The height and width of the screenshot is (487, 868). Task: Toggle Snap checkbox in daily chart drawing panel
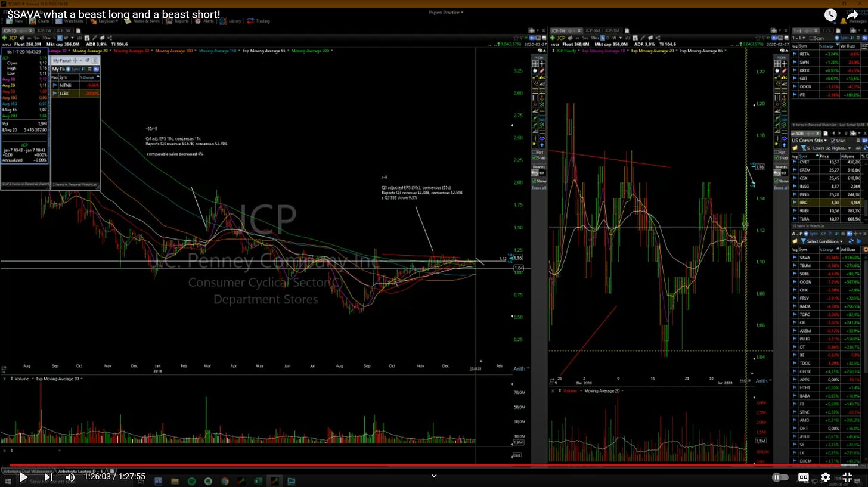coord(534,158)
